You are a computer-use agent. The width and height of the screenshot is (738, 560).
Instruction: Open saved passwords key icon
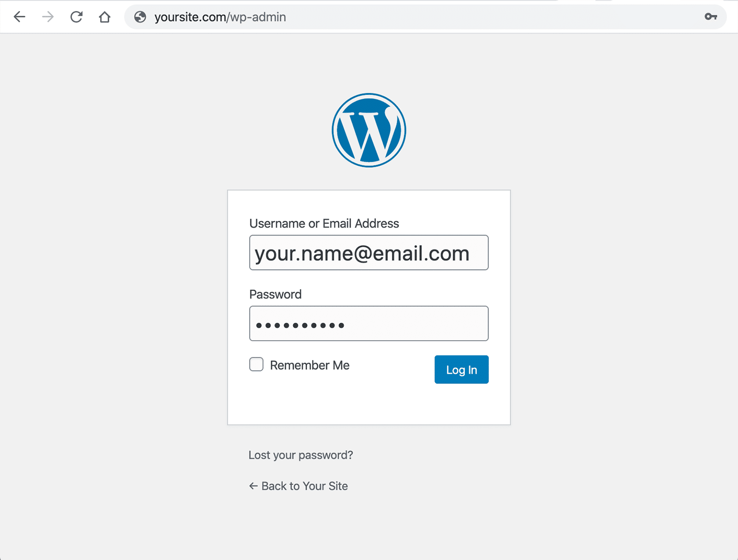point(711,17)
